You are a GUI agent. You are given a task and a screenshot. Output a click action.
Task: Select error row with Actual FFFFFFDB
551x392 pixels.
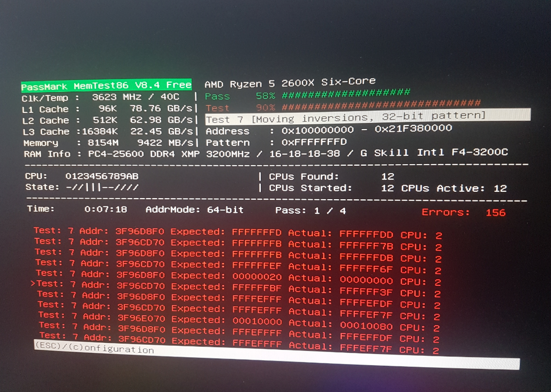tap(238, 255)
